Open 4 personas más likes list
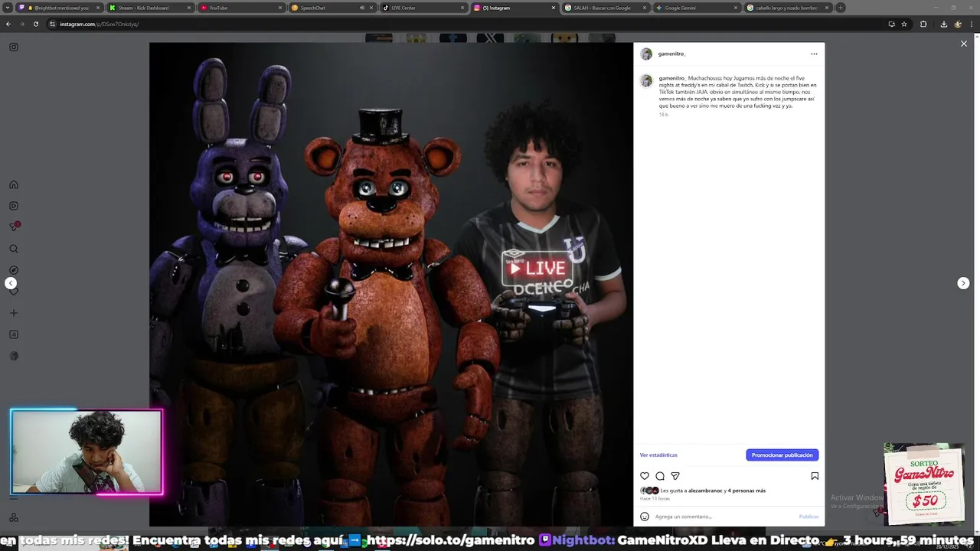Viewport: 980px width, 551px height. 746,491
